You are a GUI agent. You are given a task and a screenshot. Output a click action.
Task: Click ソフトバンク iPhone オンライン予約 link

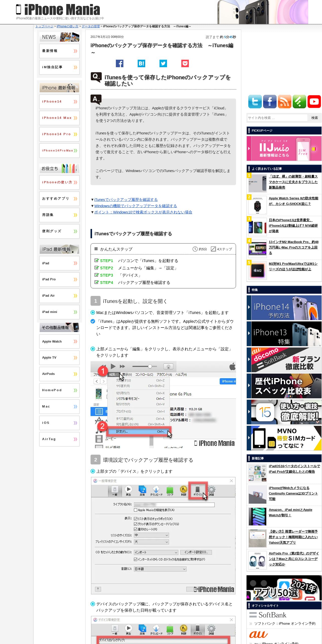(x=285, y=624)
